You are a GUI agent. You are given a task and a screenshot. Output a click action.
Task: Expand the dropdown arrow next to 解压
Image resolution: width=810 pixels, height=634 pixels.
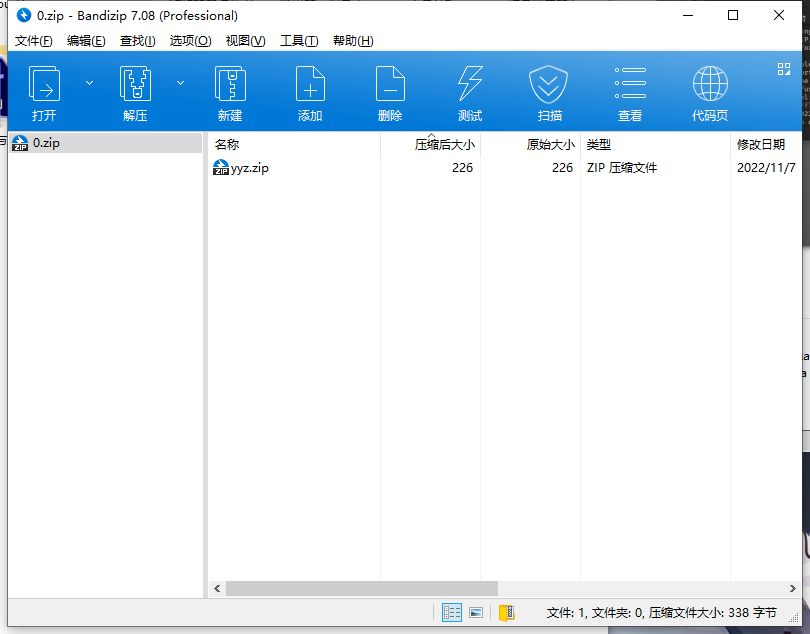pos(180,83)
